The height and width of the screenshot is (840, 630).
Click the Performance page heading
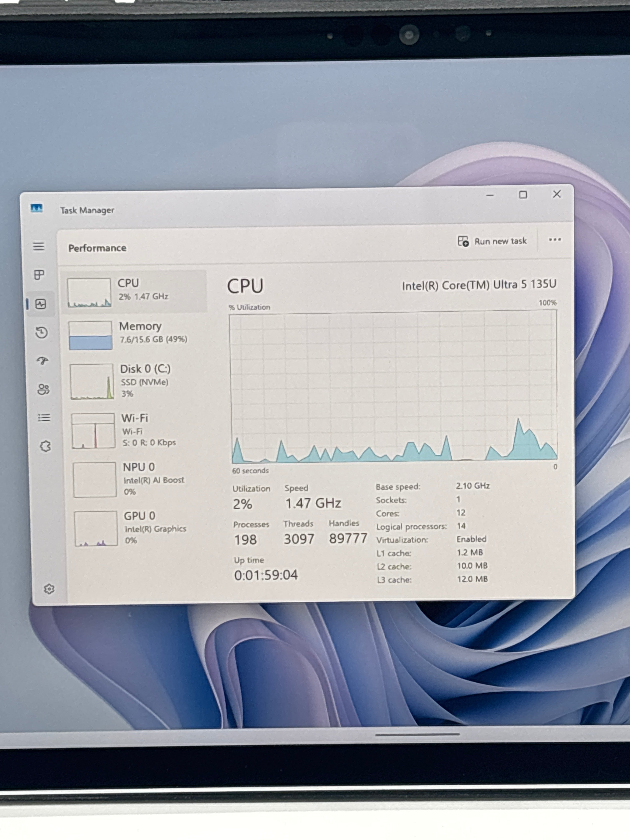[97, 248]
